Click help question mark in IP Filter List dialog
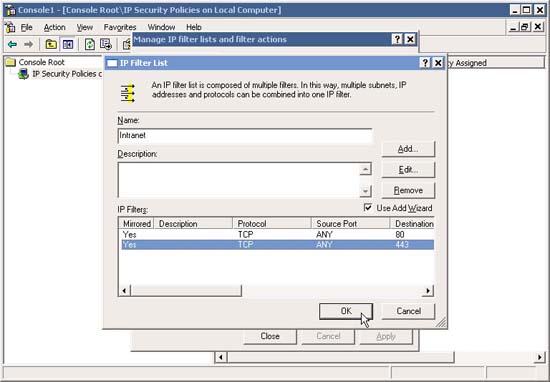Screen dimensions: 550x382 pyautogui.click(x=425, y=63)
